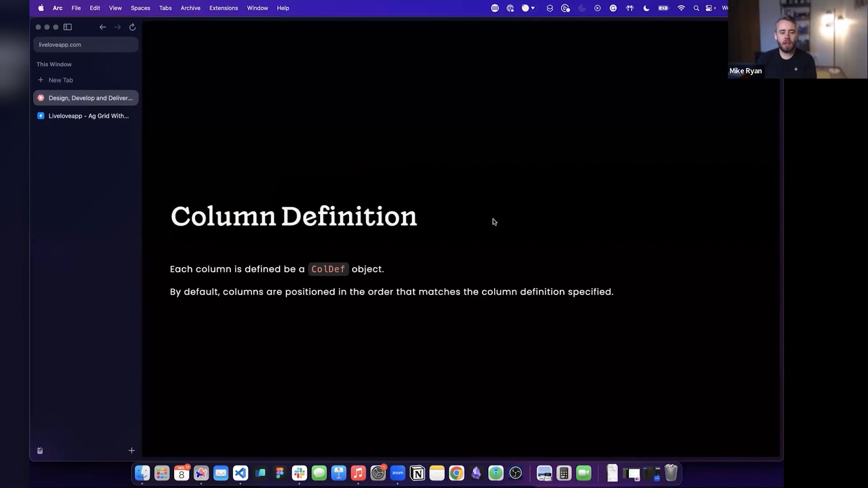Image resolution: width=868 pixels, height=488 pixels.
Task: Toggle the Arc sidebar panel icon
Action: [68, 27]
